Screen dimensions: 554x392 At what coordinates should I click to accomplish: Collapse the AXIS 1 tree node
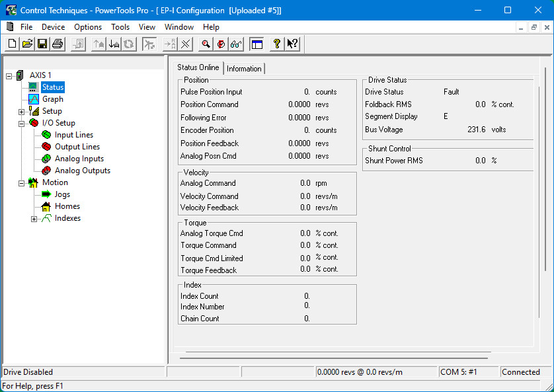(x=9, y=76)
